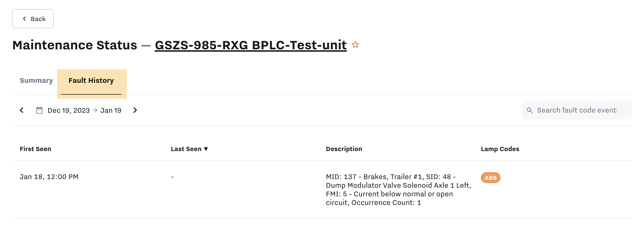Select the Fault History tab

[x=91, y=81]
